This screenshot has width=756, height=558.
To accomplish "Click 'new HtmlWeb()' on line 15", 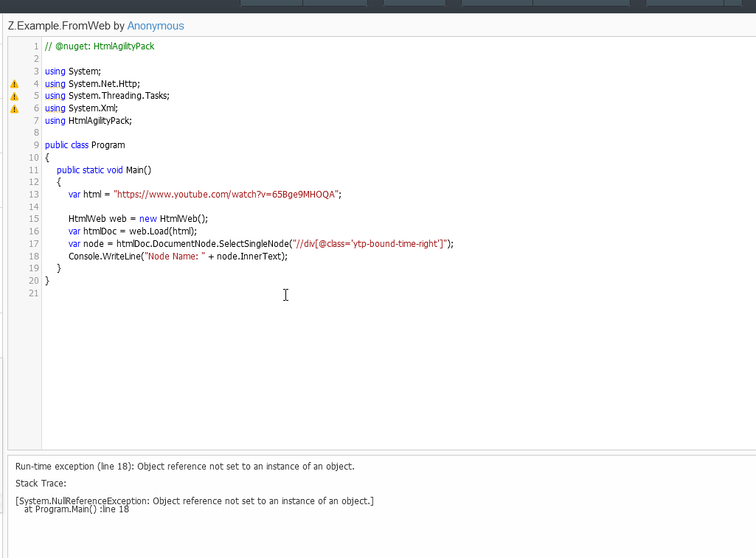I will [173, 219].
